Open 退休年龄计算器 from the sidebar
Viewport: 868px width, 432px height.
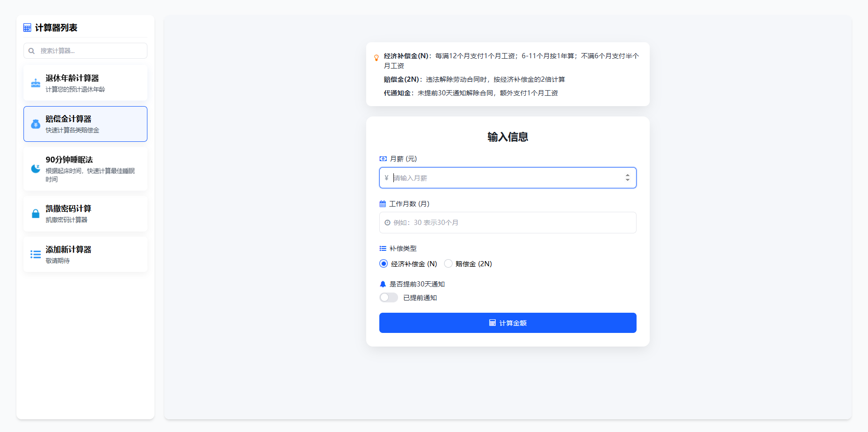[85, 83]
